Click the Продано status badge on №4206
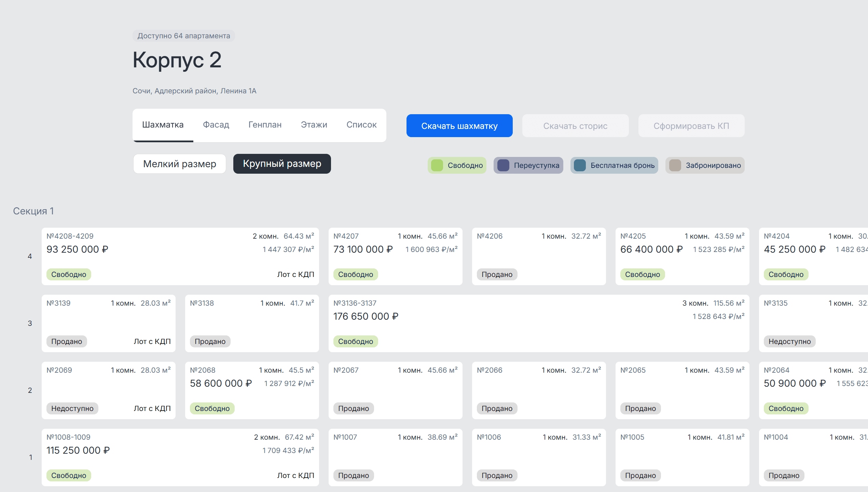This screenshot has height=492, width=868. [x=497, y=275]
